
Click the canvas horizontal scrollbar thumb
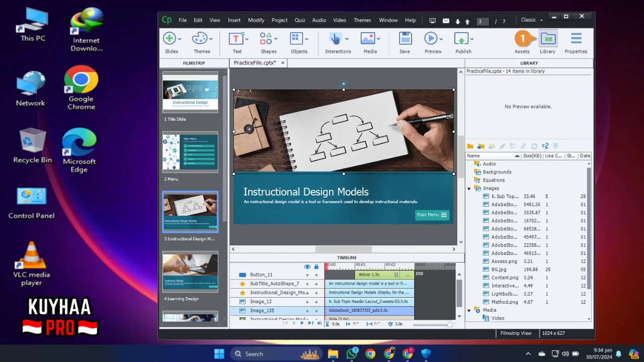[343, 249]
